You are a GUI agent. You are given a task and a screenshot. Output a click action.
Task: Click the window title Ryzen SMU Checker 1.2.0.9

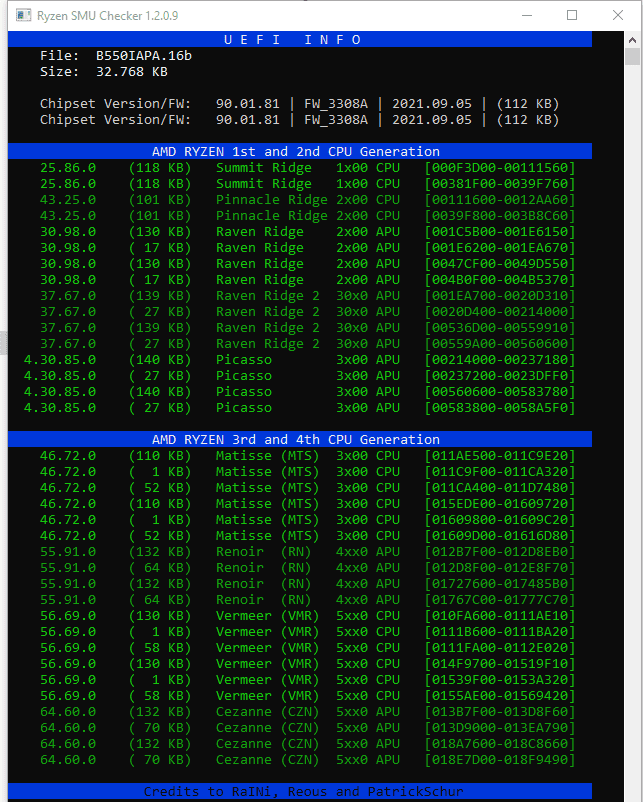pos(107,16)
